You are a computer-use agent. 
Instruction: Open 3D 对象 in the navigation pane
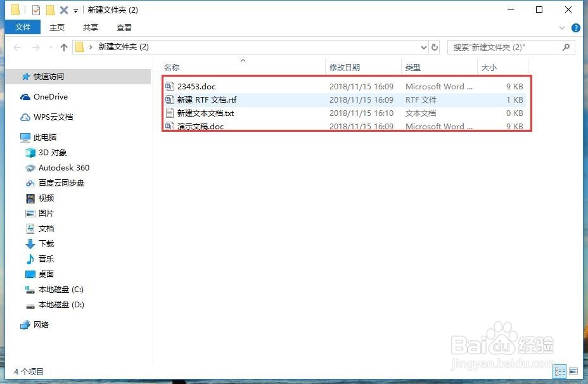click(x=53, y=153)
